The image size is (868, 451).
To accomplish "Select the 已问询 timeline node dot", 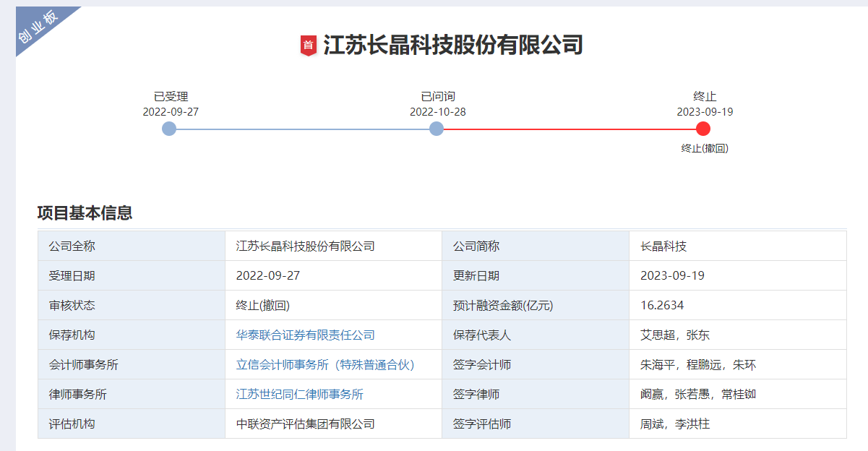I will [x=437, y=129].
